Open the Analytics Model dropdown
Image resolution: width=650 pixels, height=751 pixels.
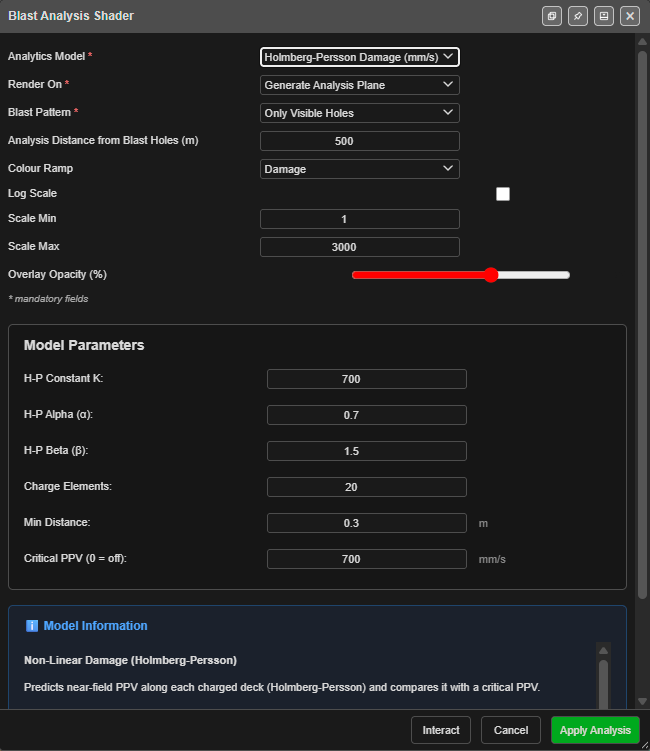pos(360,57)
